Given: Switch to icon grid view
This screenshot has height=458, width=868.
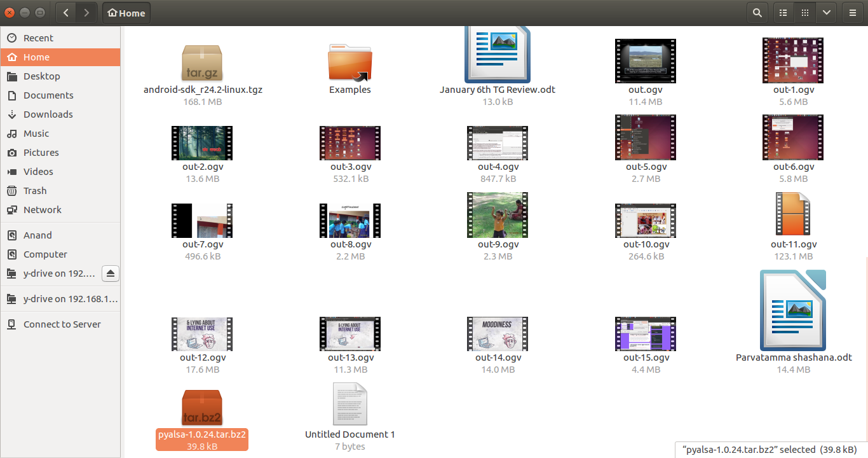Looking at the screenshot, I should (x=805, y=13).
